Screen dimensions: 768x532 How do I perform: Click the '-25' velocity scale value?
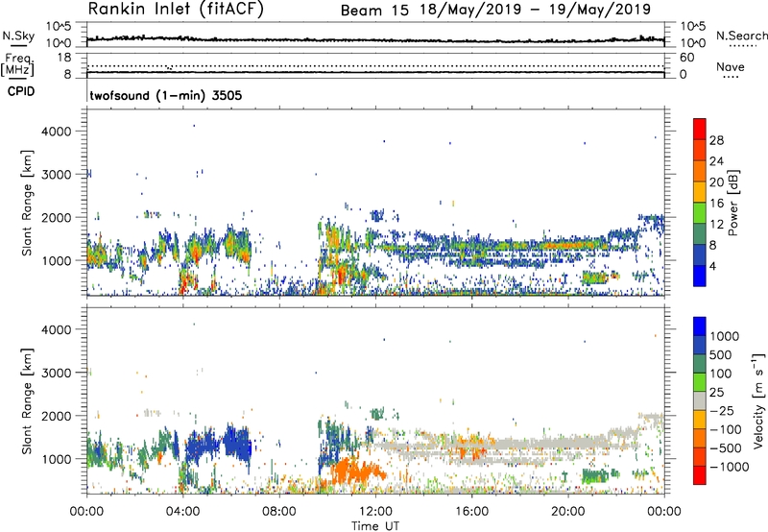[721, 411]
